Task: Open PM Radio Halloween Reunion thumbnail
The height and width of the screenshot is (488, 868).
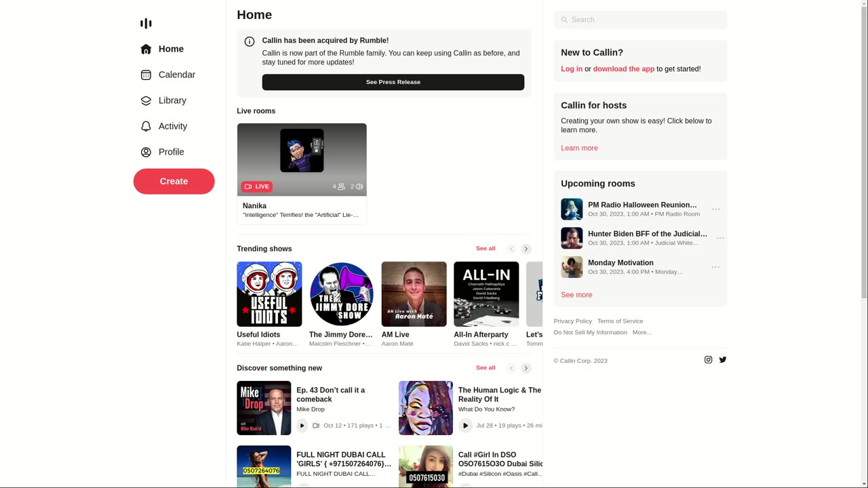Action: (572, 209)
